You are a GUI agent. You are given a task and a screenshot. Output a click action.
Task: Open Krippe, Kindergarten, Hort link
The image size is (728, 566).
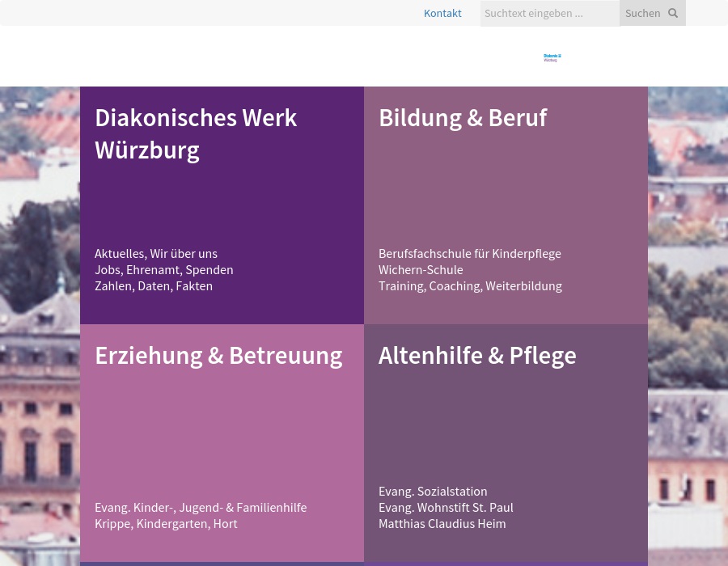pyautogui.click(x=166, y=523)
